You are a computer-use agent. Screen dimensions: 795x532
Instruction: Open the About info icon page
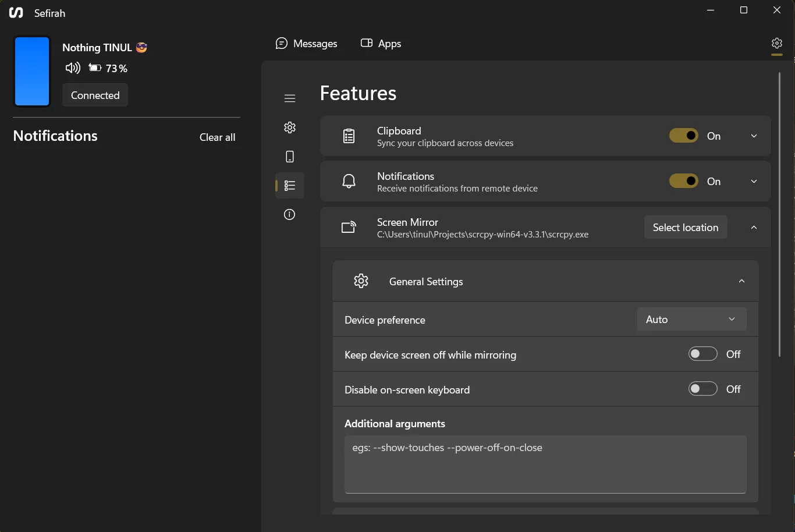click(290, 215)
